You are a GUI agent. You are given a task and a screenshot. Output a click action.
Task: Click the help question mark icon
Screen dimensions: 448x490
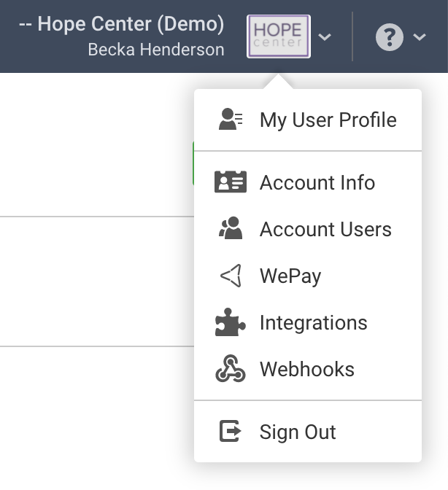click(390, 36)
